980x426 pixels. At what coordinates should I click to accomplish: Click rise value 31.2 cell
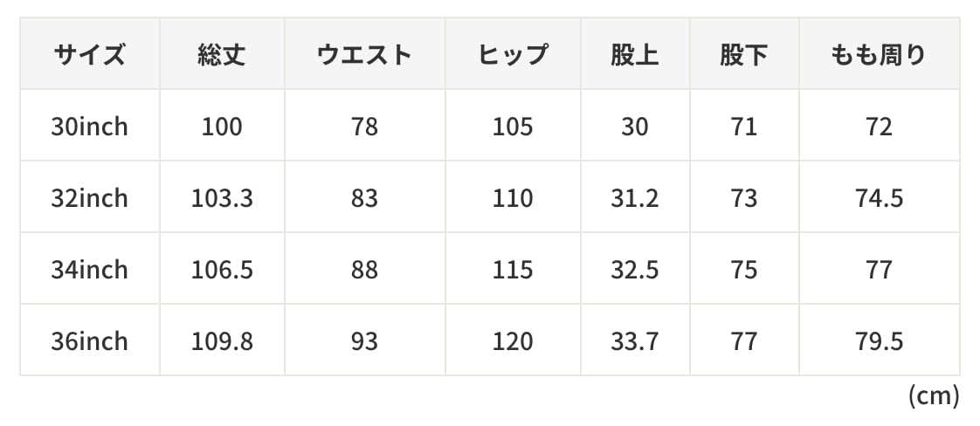[x=635, y=198]
